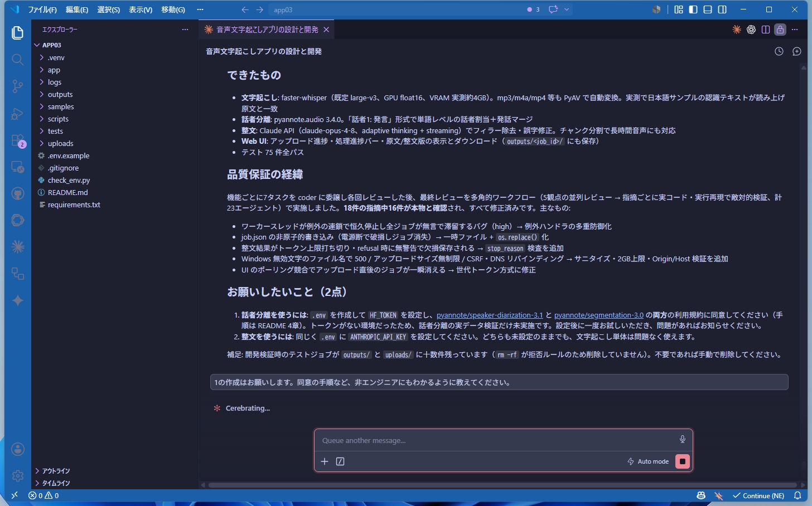Open the Remote Explorer view

coord(18,167)
